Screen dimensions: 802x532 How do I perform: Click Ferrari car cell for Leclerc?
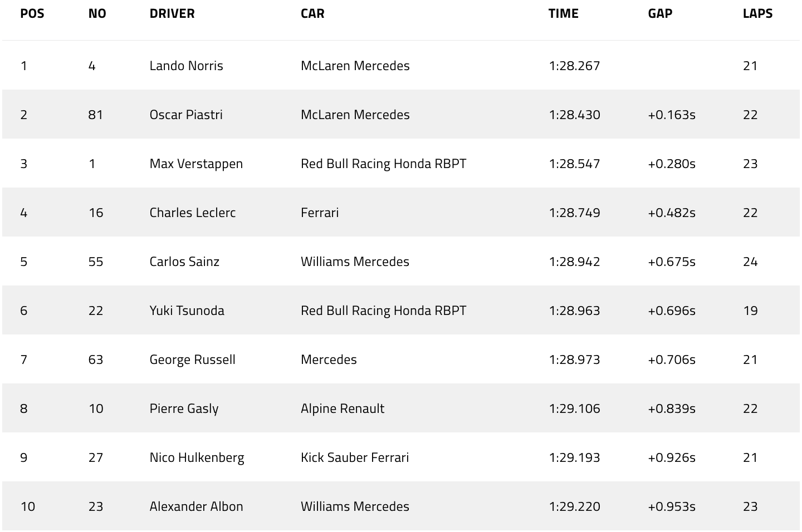click(320, 213)
